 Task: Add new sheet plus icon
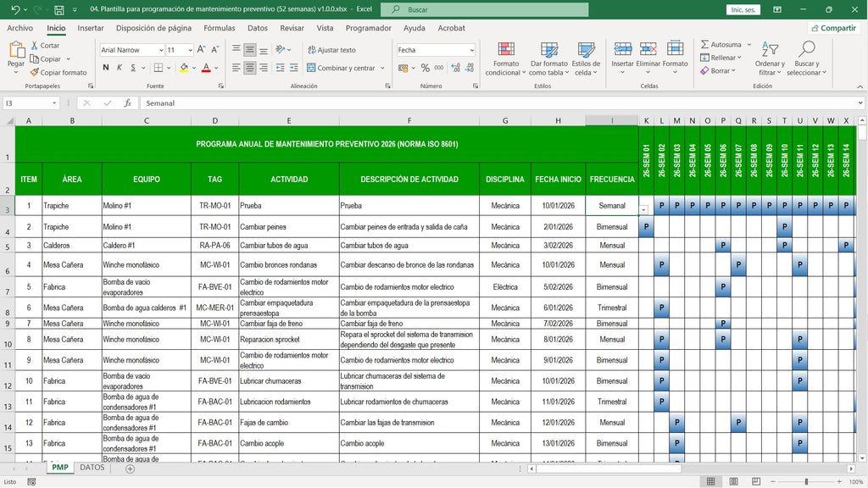click(x=130, y=469)
